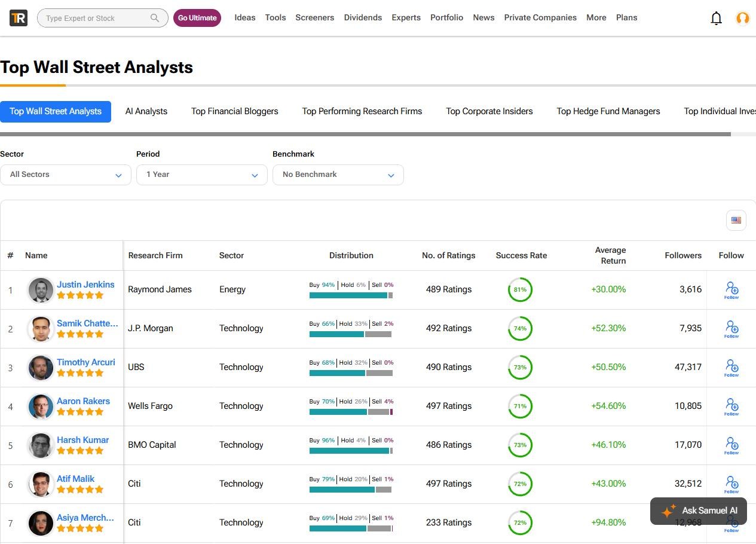Open Asiya Merchant's profile photo
Image resolution: width=756 pixels, height=544 pixels.
pos(41,523)
